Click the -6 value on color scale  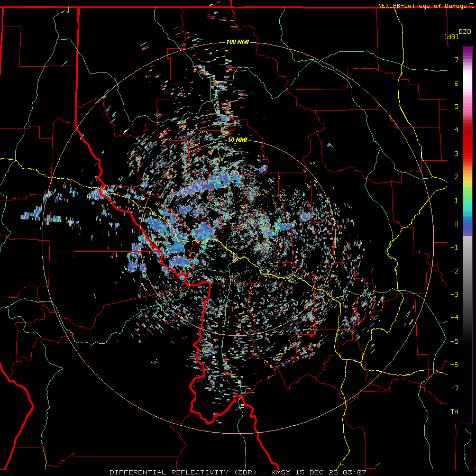pos(454,365)
